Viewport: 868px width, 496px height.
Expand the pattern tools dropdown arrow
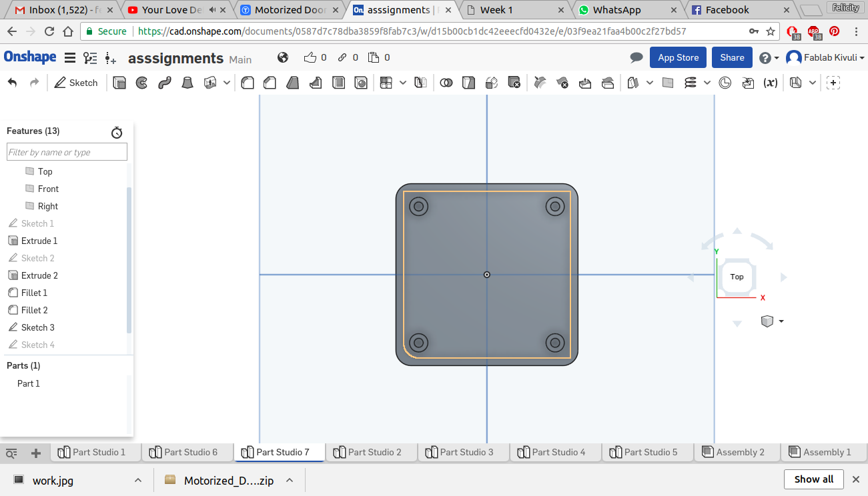[x=403, y=83]
